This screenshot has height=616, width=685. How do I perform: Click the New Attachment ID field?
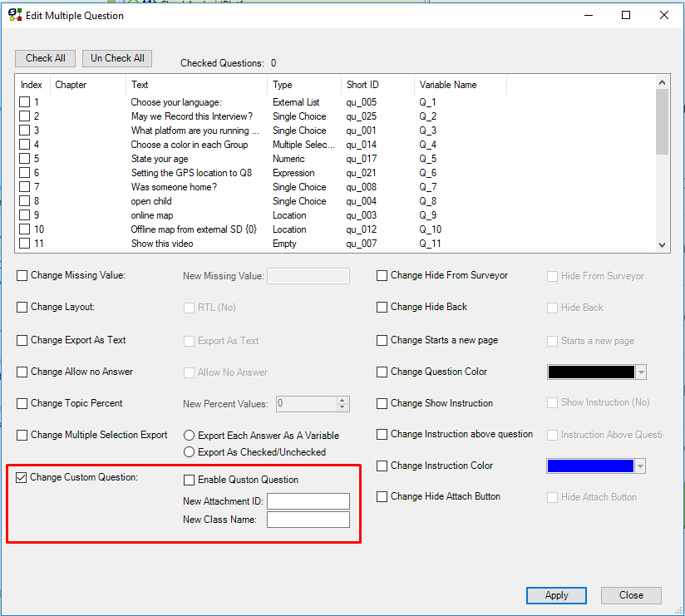(x=308, y=501)
